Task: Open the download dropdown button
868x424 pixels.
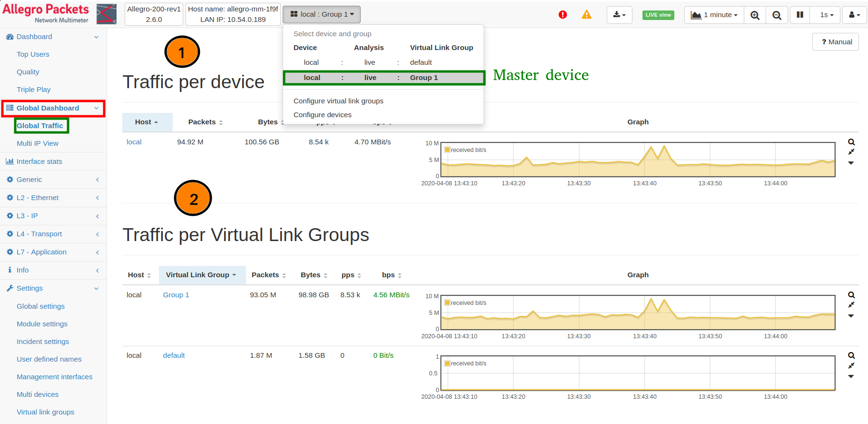Action: 619,15
